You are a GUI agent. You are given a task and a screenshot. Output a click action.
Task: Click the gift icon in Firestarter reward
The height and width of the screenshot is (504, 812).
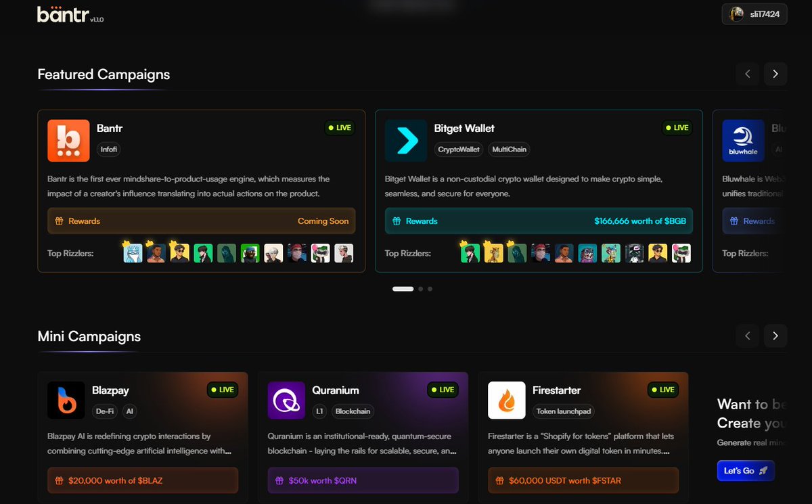click(x=500, y=480)
